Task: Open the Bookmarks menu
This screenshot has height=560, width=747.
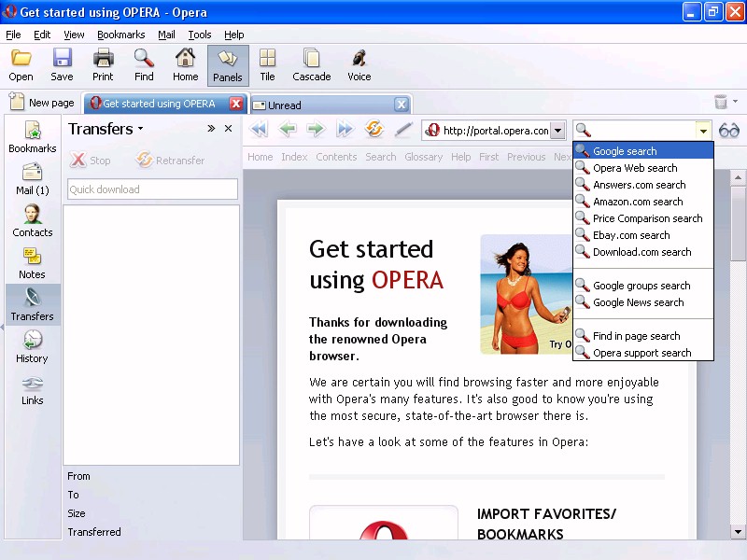Action: click(120, 35)
